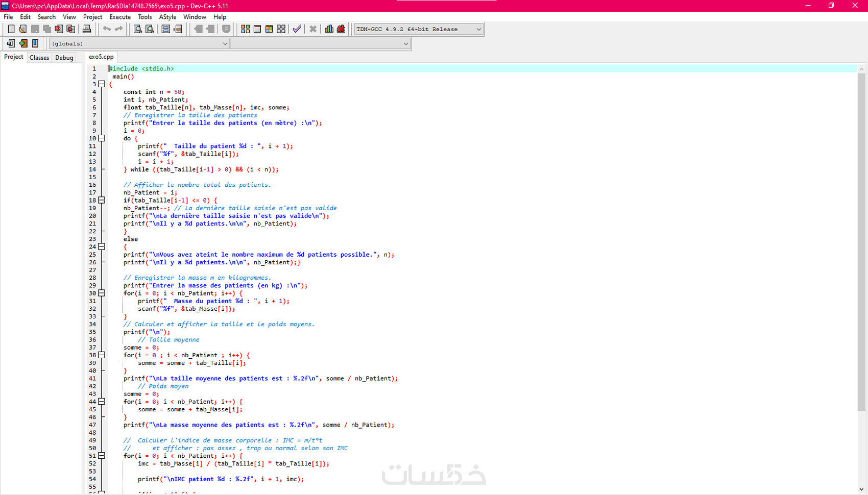The image size is (868, 495).
Task: Undo the last edit
Action: tap(107, 29)
